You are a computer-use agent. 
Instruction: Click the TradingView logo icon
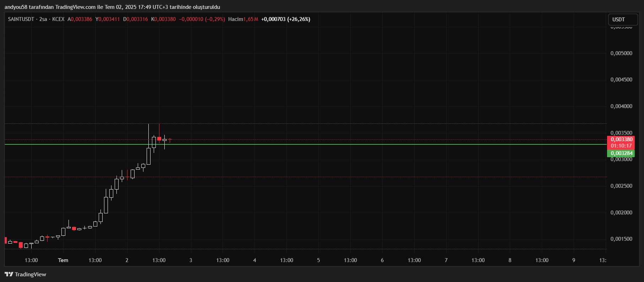coord(9,274)
